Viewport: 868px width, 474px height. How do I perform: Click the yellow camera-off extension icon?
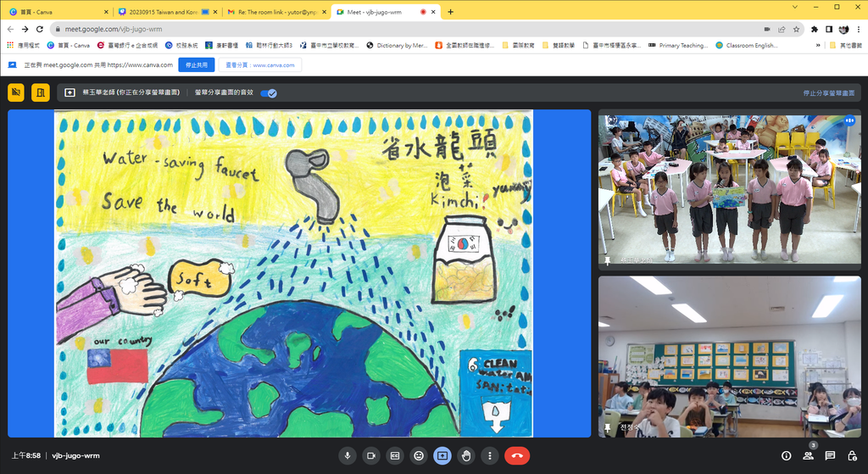tap(16, 92)
